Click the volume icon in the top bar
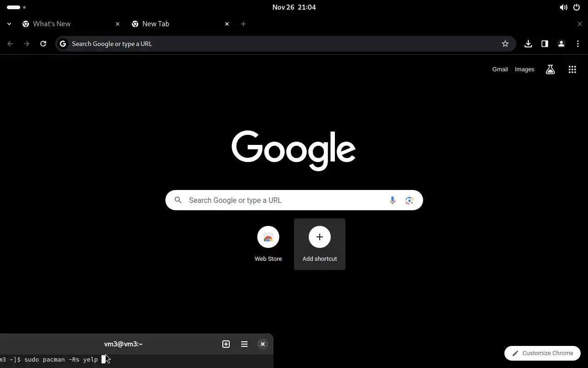 coord(563,7)
